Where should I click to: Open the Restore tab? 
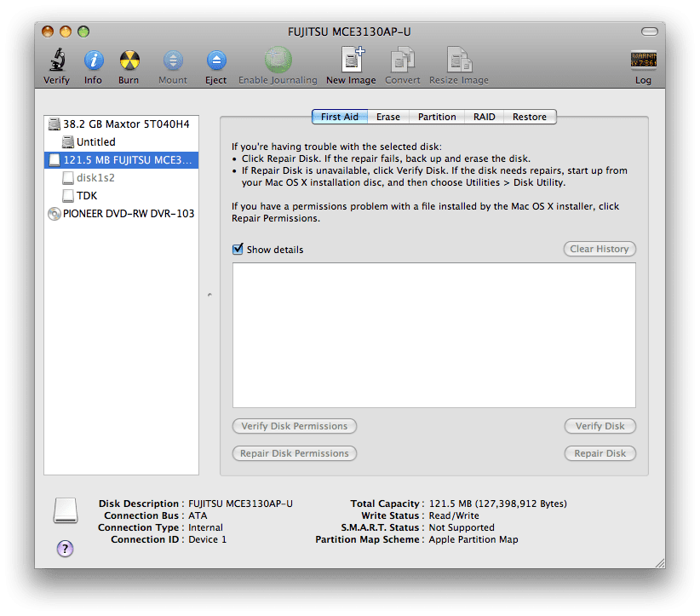click(530, 117)
